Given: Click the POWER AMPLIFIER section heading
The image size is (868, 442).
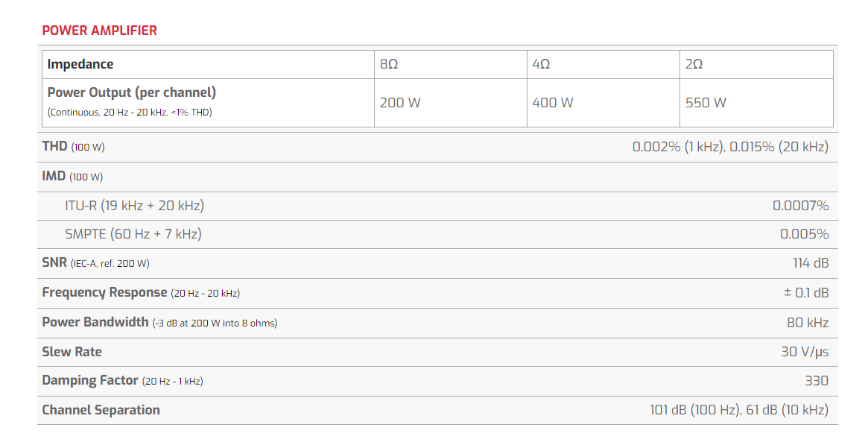Looking at the screenshot, I should pos(99,31).
